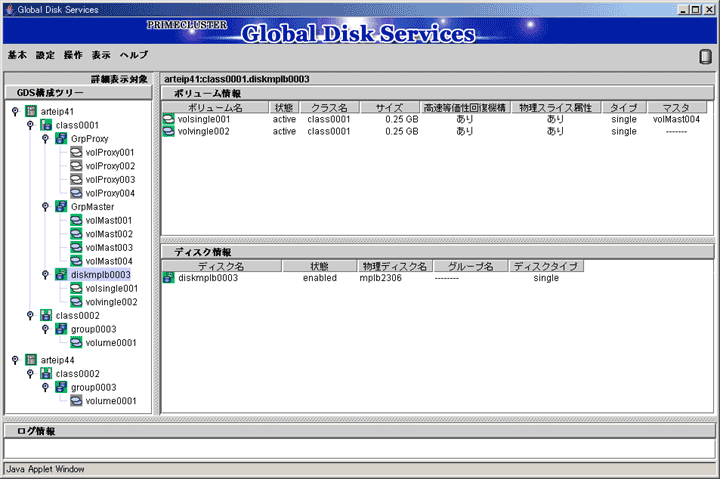Click the volMast003 volume icon
This screenshot has width=720, height=479.
pyautogui.click(x=76, y=247)
